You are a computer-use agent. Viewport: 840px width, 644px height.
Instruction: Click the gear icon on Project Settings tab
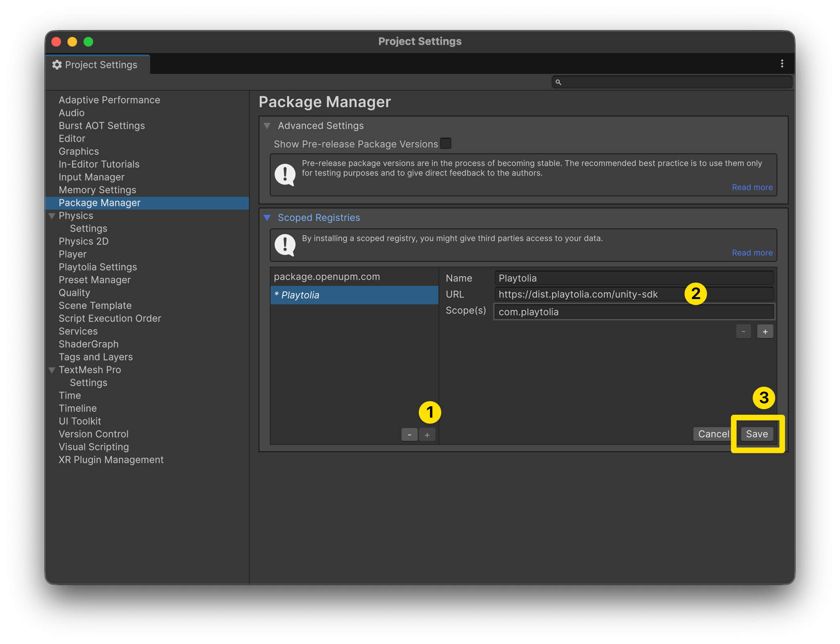(x=57, y=65)
